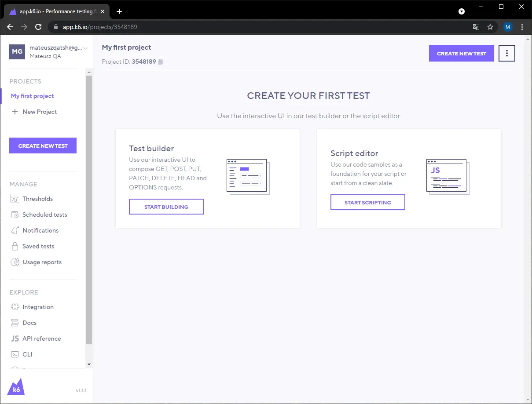Bookmark this page with star icon

click(490, 27)
